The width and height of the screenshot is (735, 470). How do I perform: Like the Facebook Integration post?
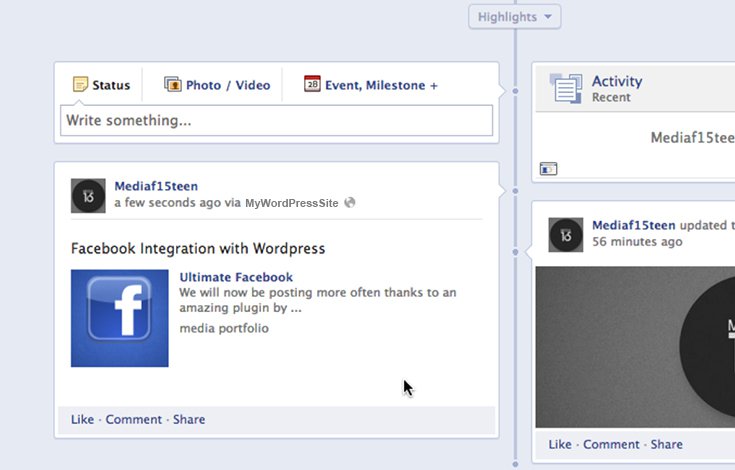82,419
